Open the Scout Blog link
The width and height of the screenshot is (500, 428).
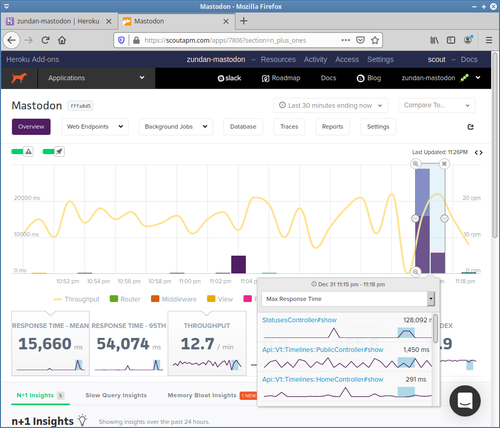[369, 78]
